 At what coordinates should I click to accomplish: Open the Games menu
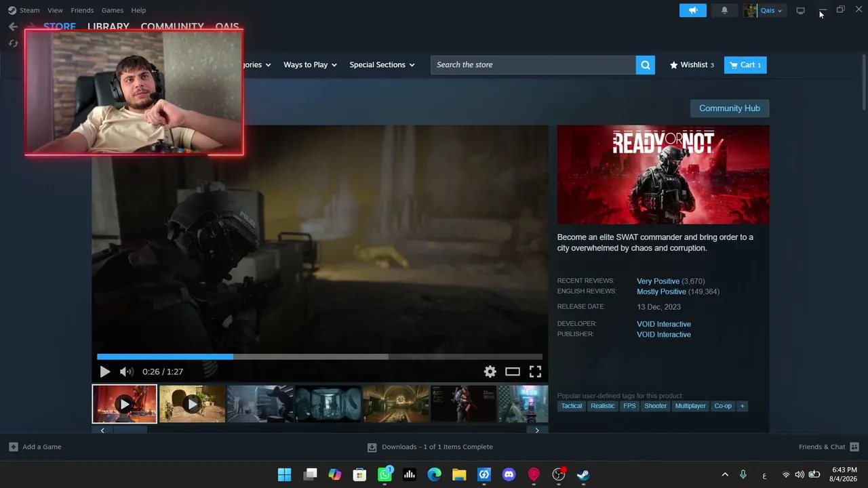(x=113, y=10)
